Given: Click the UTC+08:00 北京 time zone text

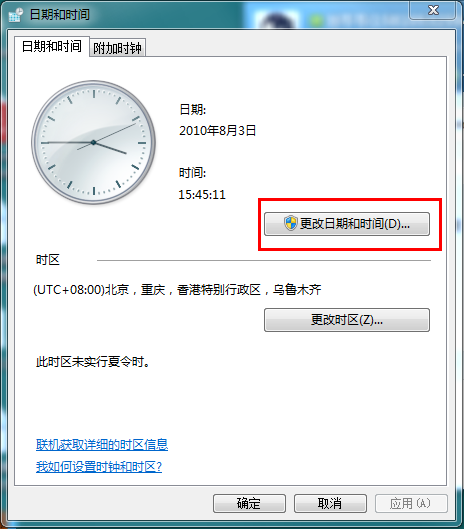Looking at the screenshot, I should [x=177, y=290].
